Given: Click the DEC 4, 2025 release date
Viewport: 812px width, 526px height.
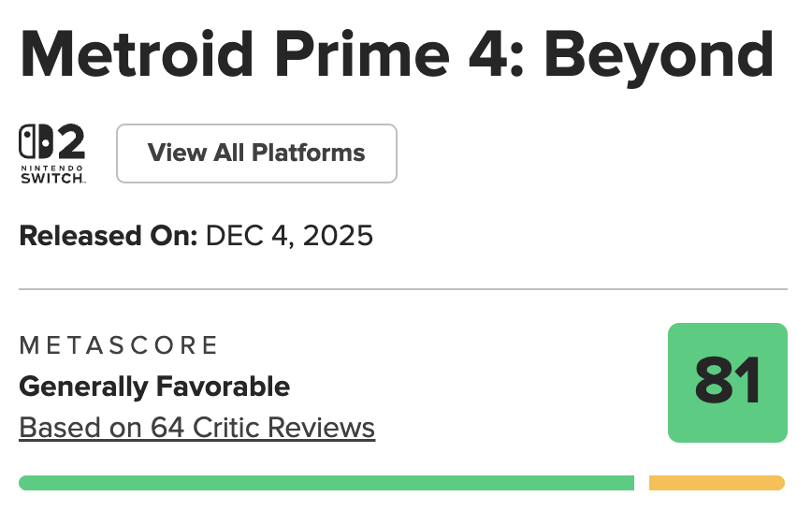Looking at the screenshot, I should click(289, 235).
